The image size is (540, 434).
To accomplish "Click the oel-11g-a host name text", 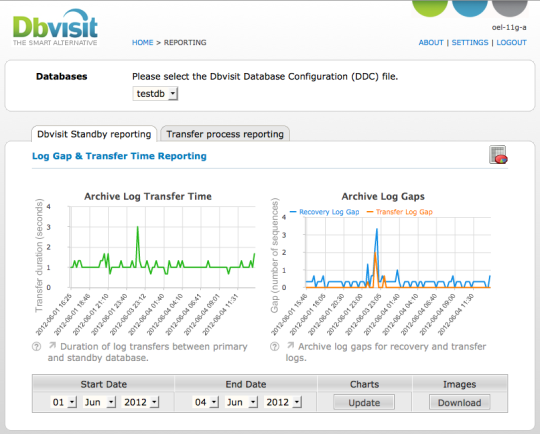I will [509, 28].
